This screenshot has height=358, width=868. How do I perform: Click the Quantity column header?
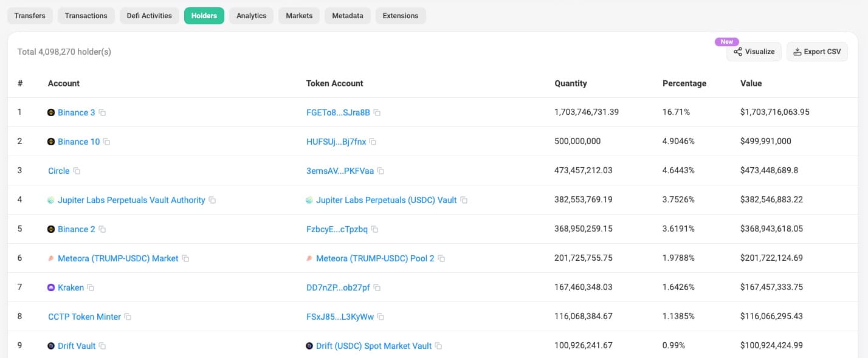click(x=571, y=83)
